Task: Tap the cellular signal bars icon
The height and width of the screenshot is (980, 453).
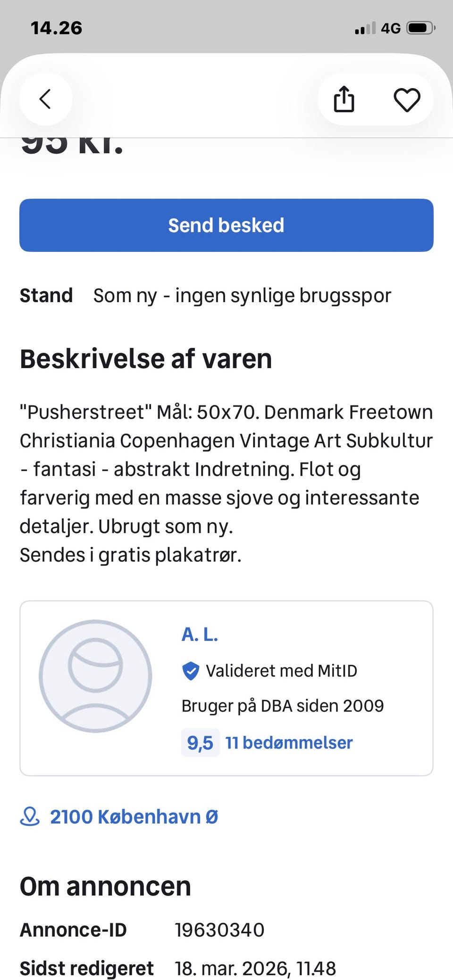Action: coord(365,28)
